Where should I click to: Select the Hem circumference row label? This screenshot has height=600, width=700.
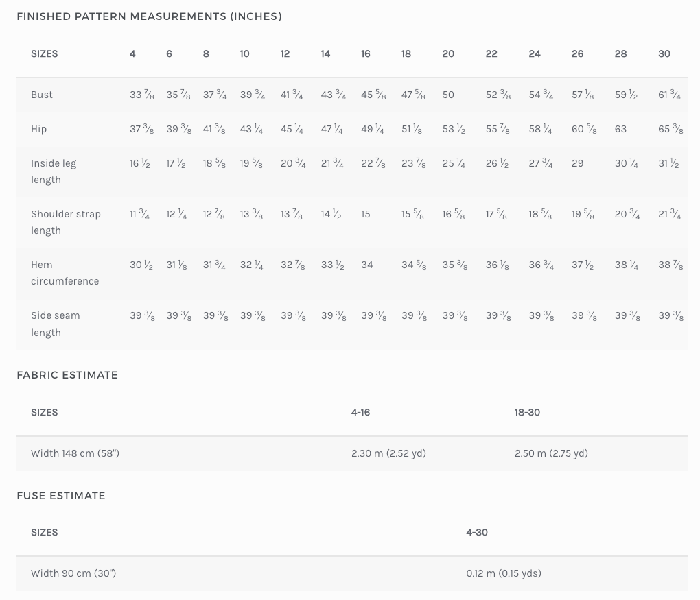65,273
